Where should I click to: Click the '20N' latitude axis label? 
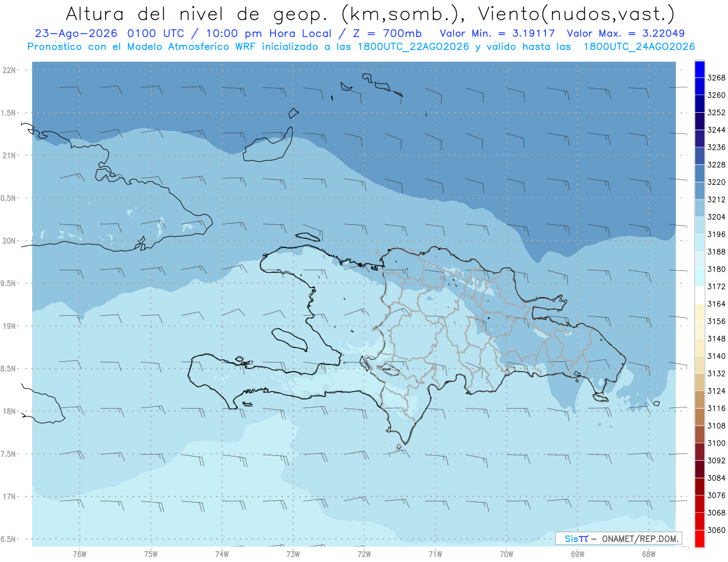pos(9,241)
